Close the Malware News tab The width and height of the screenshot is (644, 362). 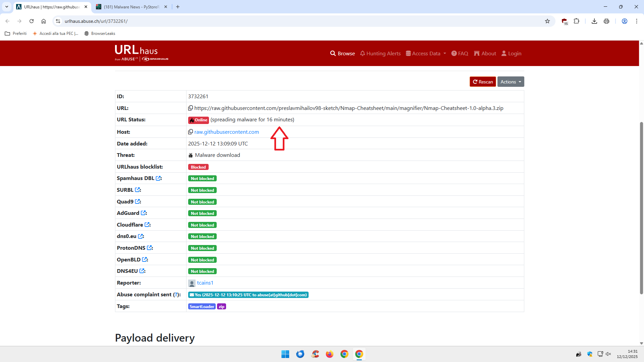point(166,7)
